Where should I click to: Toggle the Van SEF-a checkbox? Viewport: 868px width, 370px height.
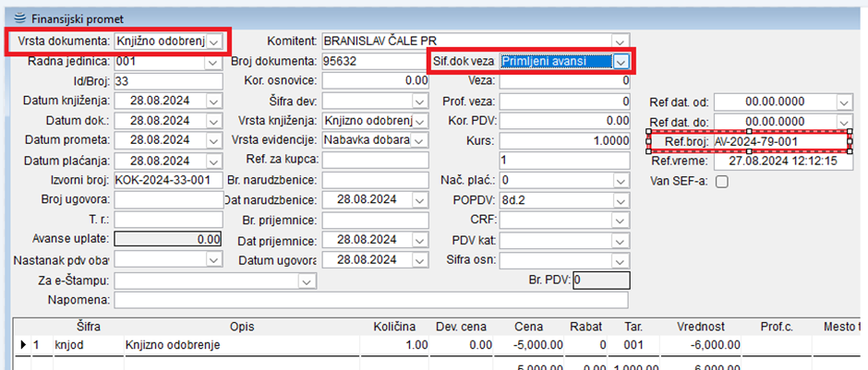coord(722,181)
